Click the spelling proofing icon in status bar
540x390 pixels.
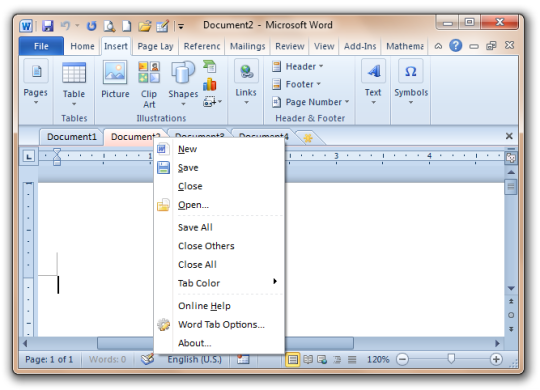click(147, 359)
